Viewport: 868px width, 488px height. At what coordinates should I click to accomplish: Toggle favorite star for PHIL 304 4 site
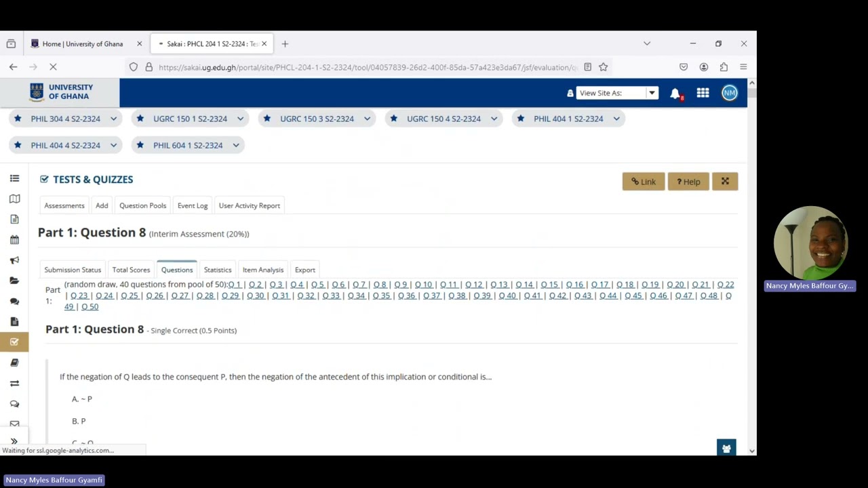(x=18, y=119)
